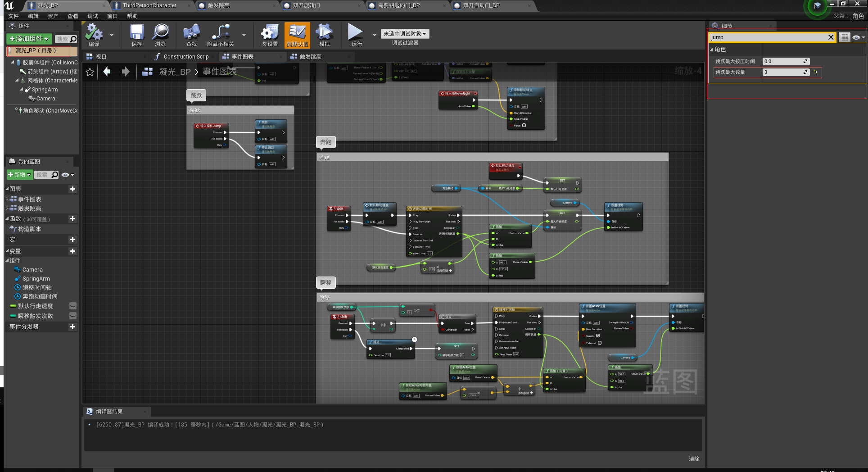Toggle the Teleport checkbox on 设置Actor位置 node
The width and height of the screenshot is (868, 472).
tap(600, 343)
